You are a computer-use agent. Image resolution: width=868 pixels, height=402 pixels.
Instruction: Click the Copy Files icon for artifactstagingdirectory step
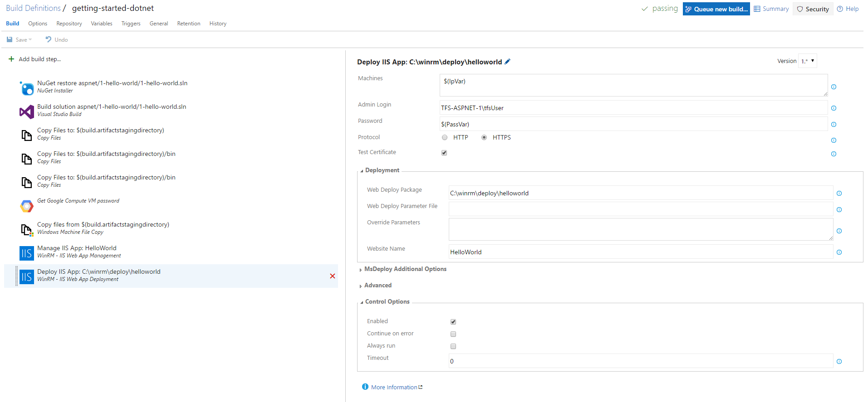click(27, 135)
